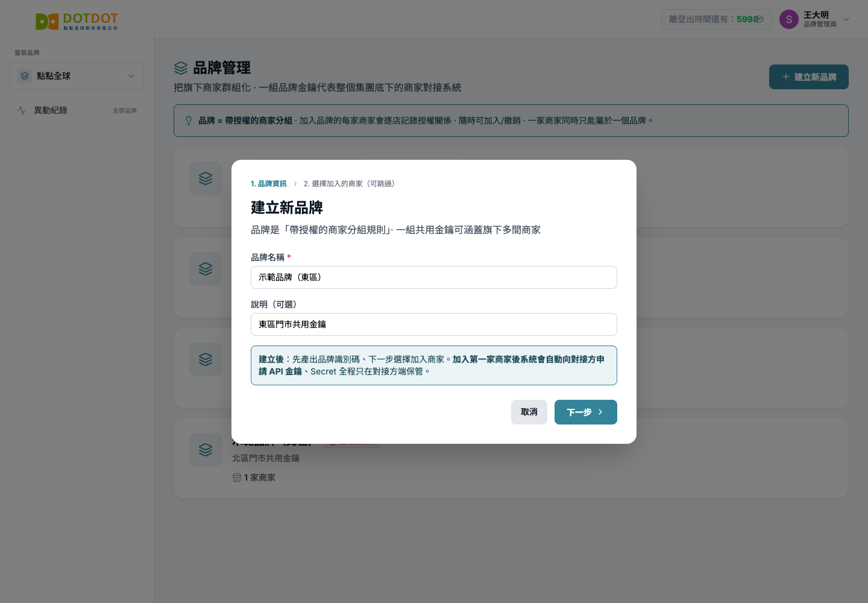Go to step 2. 選擇加入的商家
This screenshot has height=603, width=868.
351,184
